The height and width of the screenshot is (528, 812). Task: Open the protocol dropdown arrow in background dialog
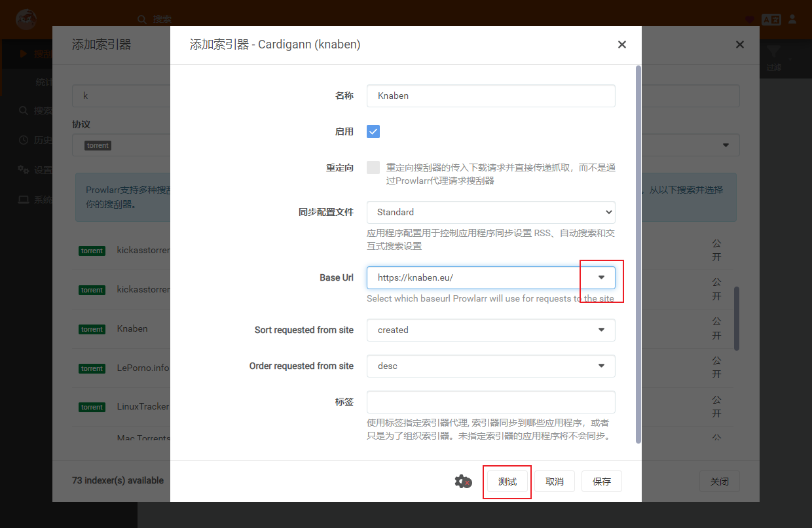(x=726, y=145)
